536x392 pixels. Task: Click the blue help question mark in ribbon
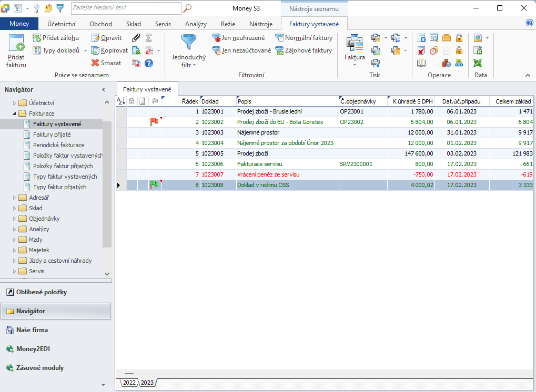click(149, 63)
